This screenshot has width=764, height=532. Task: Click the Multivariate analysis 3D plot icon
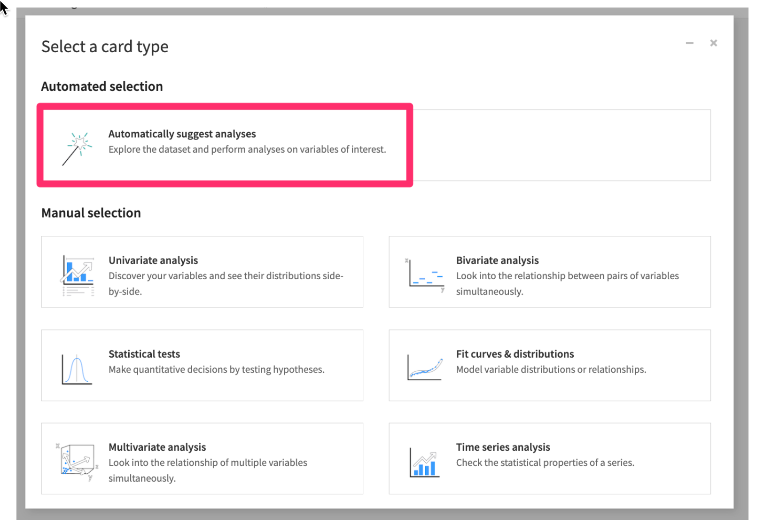point(77,462)
